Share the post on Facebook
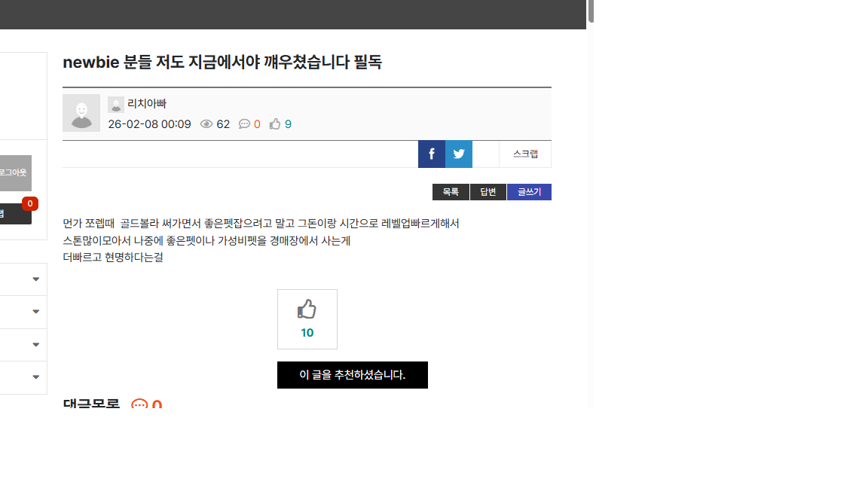This screenshot has height=488, width=868. (432, 154)
